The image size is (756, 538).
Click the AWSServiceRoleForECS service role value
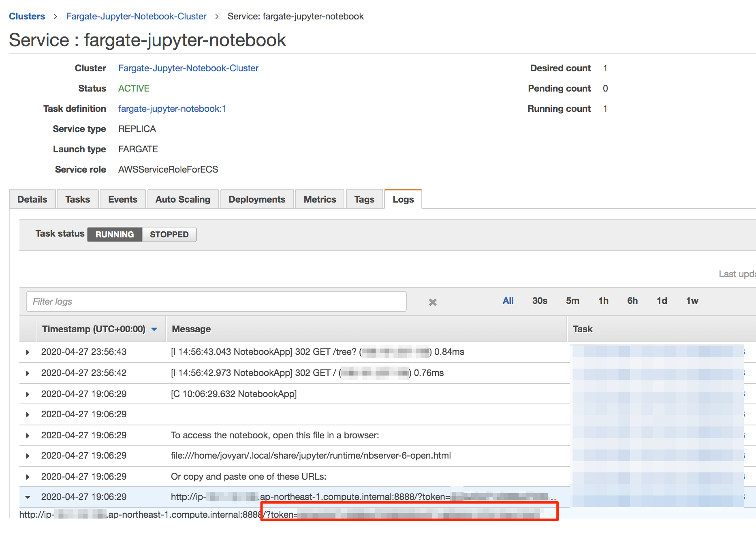(168, 169)
